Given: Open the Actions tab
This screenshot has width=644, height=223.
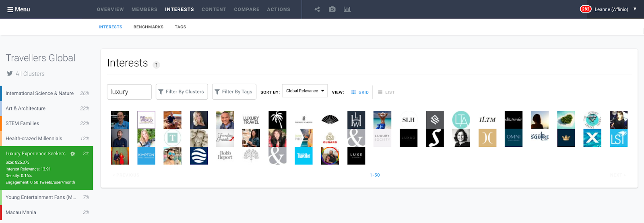Looking at the screenshot, I should pyautogui.click(x=279, y=9).
